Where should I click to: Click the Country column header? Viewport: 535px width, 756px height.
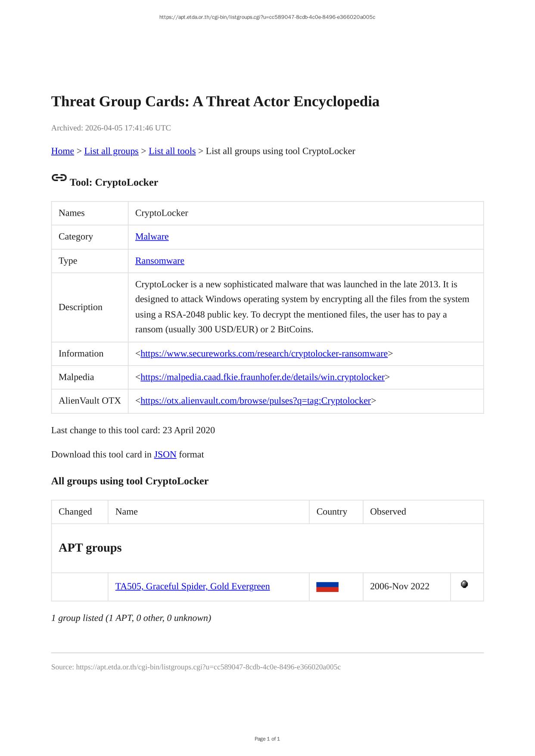(331, 512)
